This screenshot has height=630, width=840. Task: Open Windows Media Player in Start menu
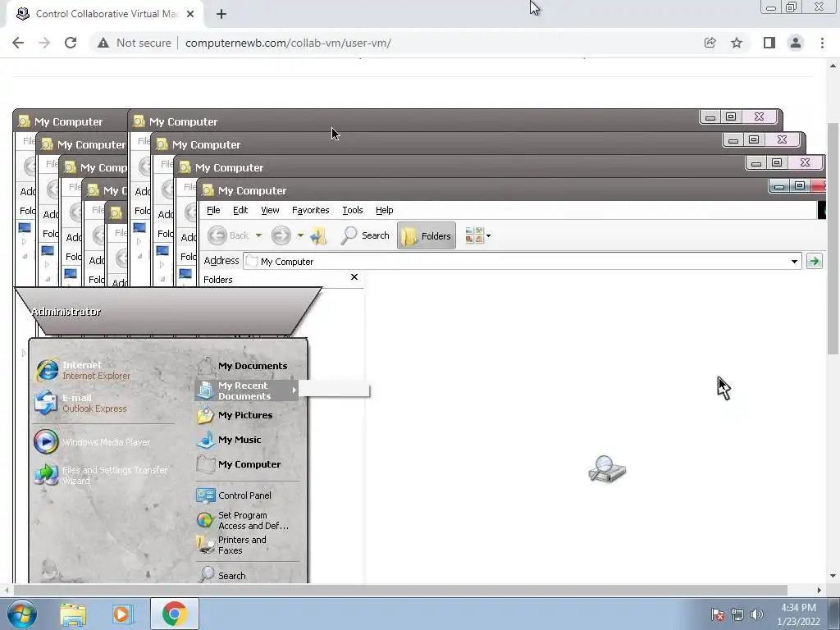coord(92,442)
